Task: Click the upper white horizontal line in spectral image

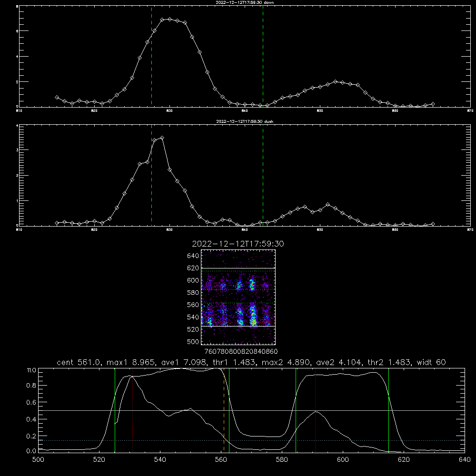Action: (x=238, y=268)
